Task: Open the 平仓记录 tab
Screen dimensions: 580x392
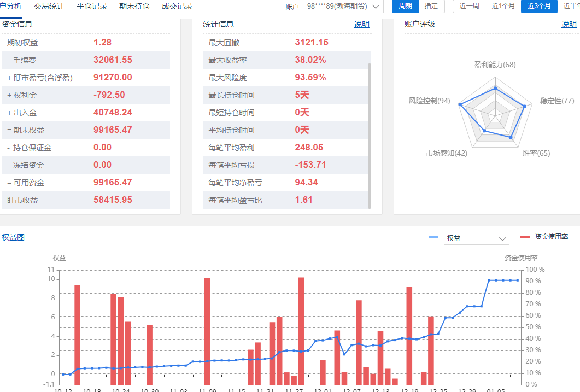Action: coord(92,7)
